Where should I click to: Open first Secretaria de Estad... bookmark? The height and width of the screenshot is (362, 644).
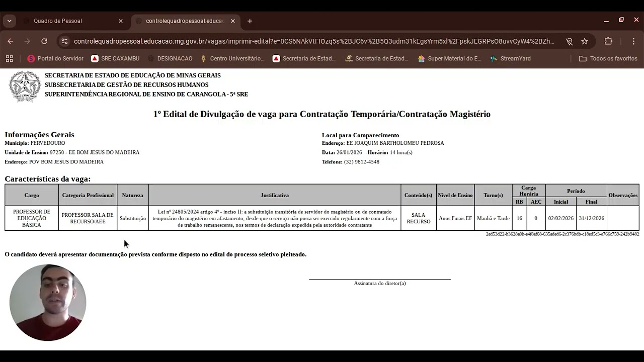pos(304,58)
